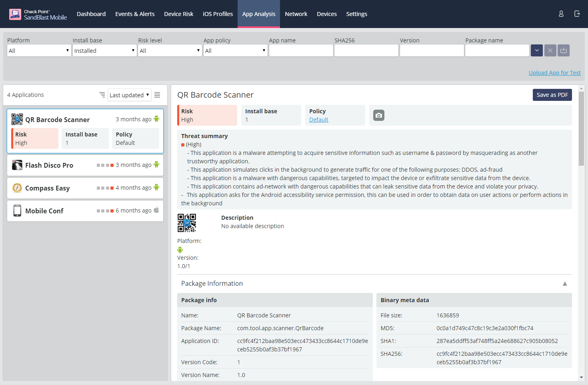The image size is (588, 385).
Task: Click Android icon on Compass Easy row
Action: [x=156, y=187]
